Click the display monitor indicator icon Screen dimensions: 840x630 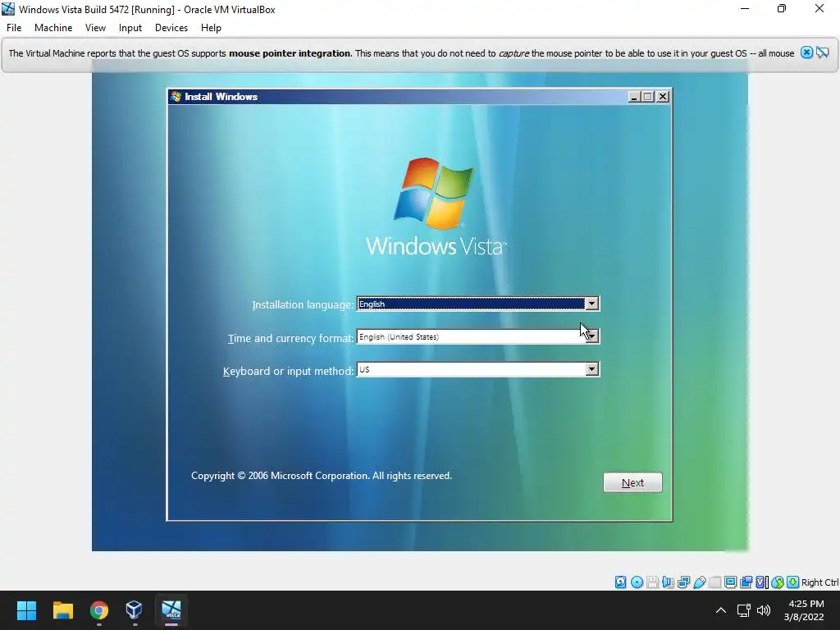(730, 582)
